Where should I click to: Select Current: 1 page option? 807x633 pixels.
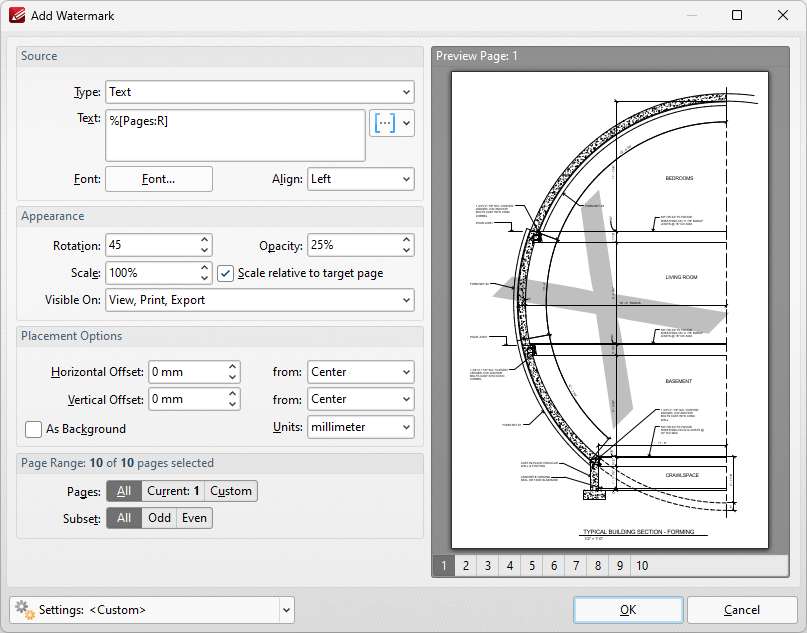point(173,491)
